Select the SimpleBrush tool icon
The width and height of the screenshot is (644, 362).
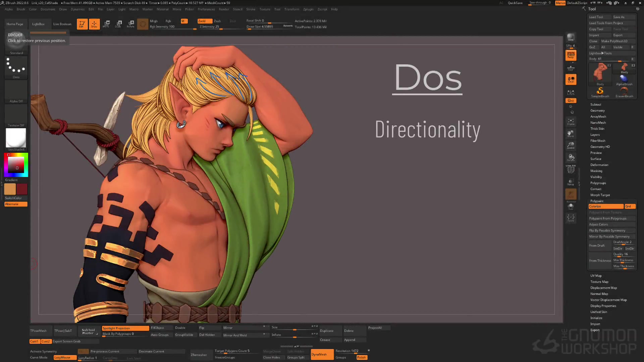[x=600, y=93]
